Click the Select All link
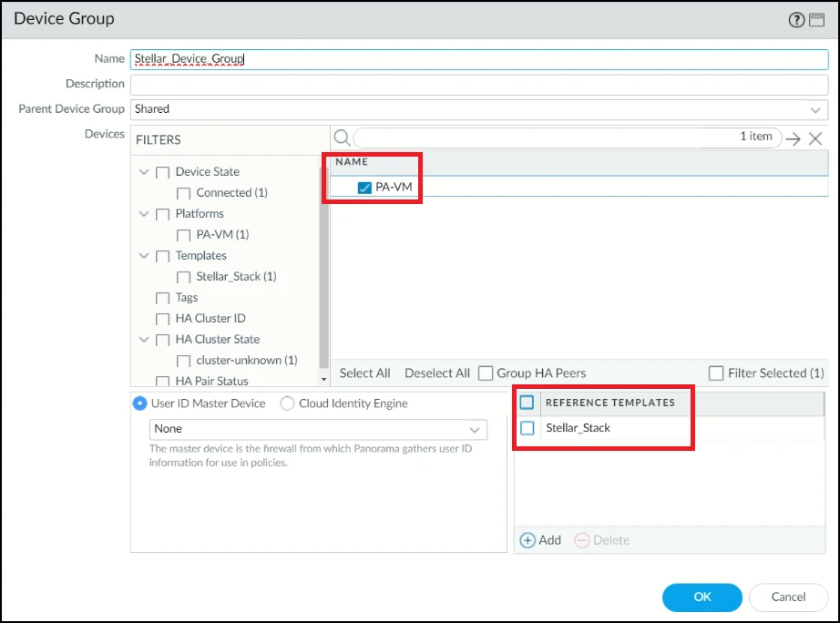Image resolution: width=840 pixels, height=623 pixels. pyautogui.click(x=364, y=373)
